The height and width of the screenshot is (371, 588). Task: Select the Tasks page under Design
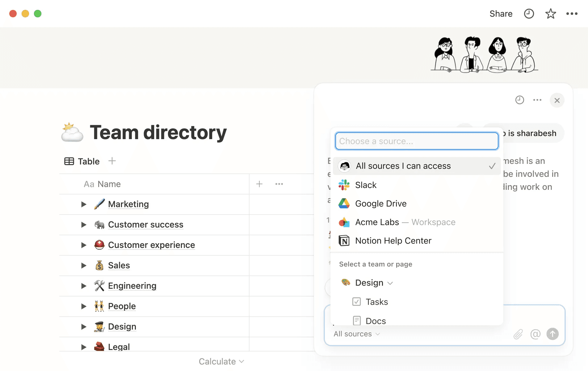pyautogui.click(x=376, y=302)
